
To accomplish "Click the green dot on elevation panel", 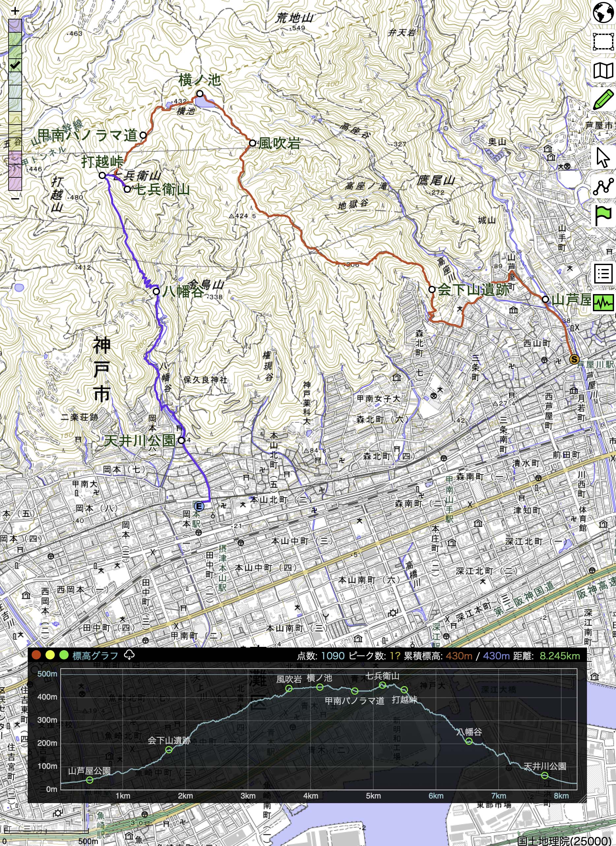I will pos(64,655).
